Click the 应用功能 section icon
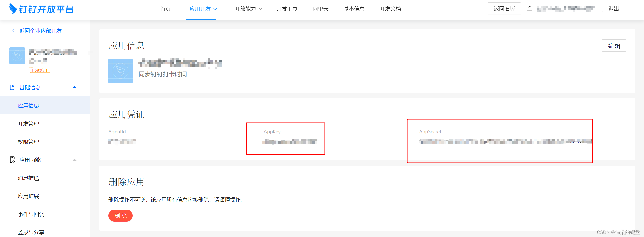 [x=12, y=160]
